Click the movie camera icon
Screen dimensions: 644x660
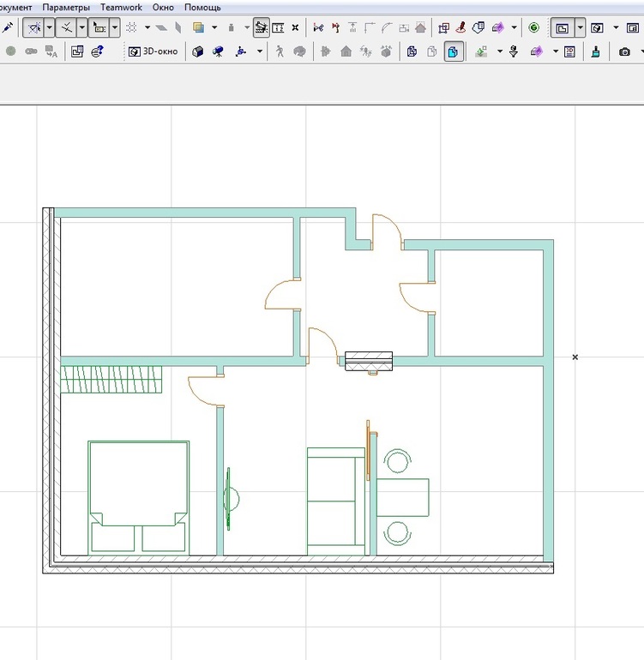click(x=219, y=51)
